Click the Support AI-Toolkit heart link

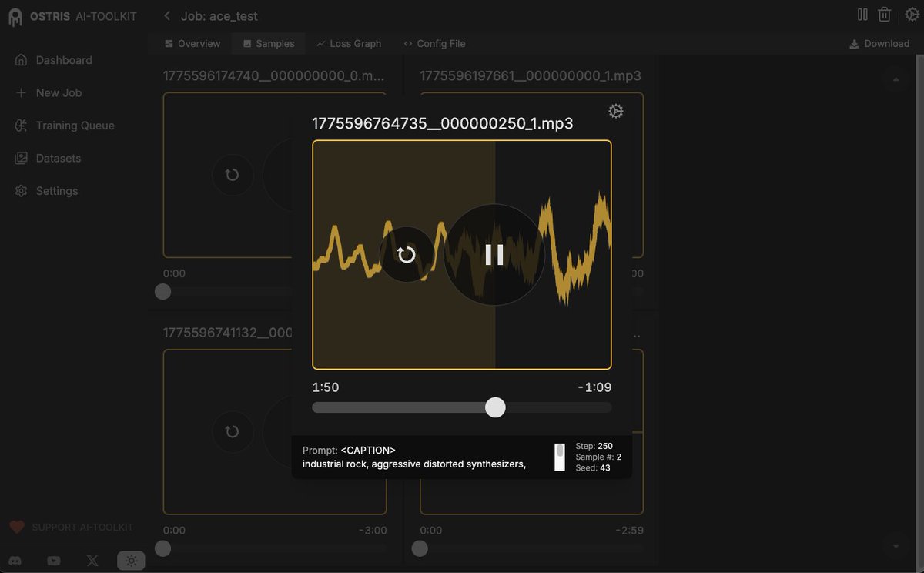[71, 528]
